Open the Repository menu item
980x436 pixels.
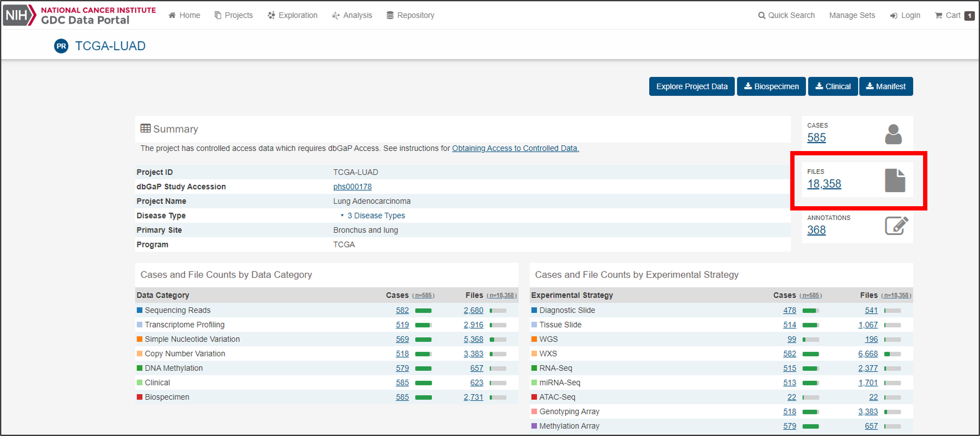[410, 15]
